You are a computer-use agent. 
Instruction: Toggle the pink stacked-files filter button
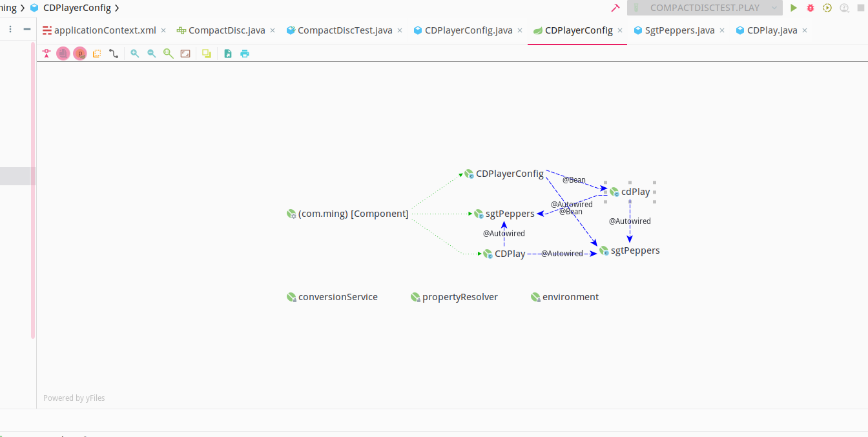point(63,54)
